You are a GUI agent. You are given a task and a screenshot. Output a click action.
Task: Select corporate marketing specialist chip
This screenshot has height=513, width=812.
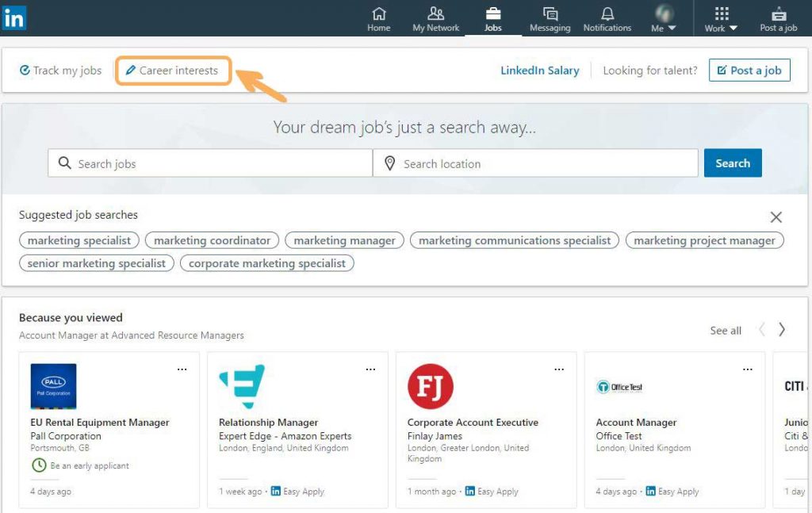click(267, 263)
